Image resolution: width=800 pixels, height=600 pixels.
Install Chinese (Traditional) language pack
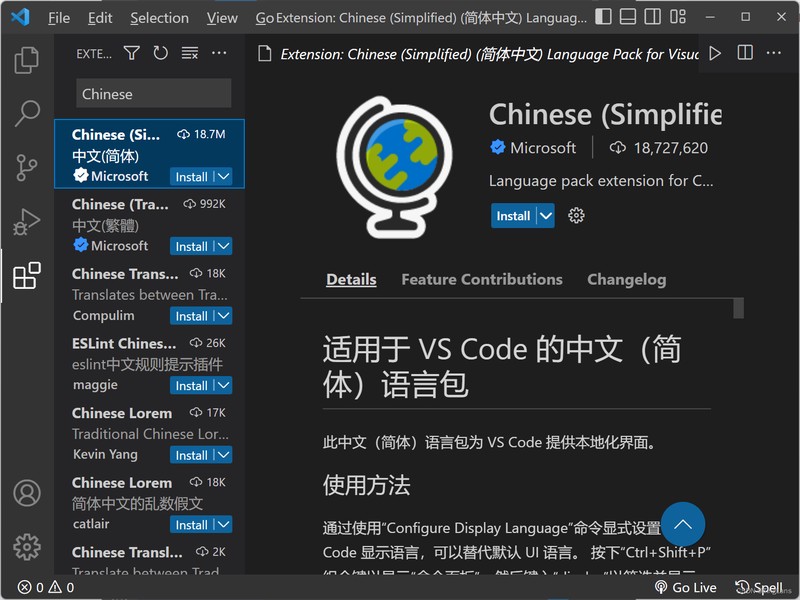[x=191, y=246]
